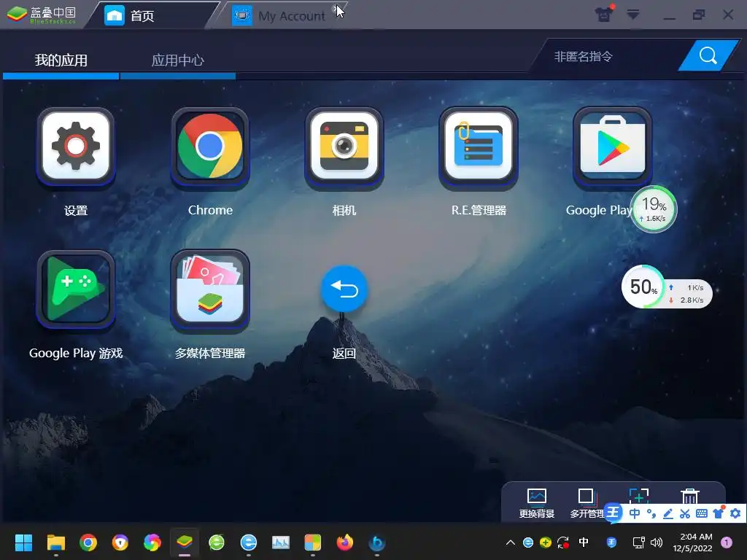Click the IME scissors screenshot icon
The image size is (747, 560).
[x=684, y=513]
